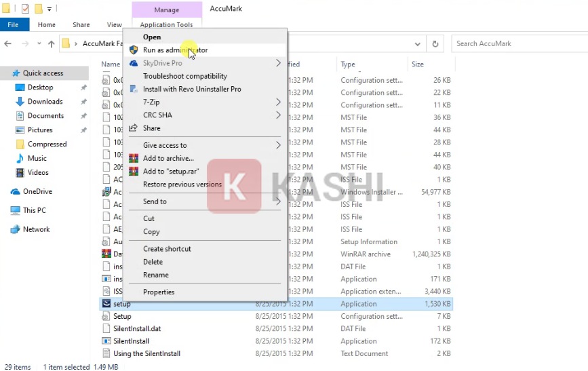Switch to the View ribbon tab
Viewport: 588px width, 371px height.
click(x=114, y=25)
